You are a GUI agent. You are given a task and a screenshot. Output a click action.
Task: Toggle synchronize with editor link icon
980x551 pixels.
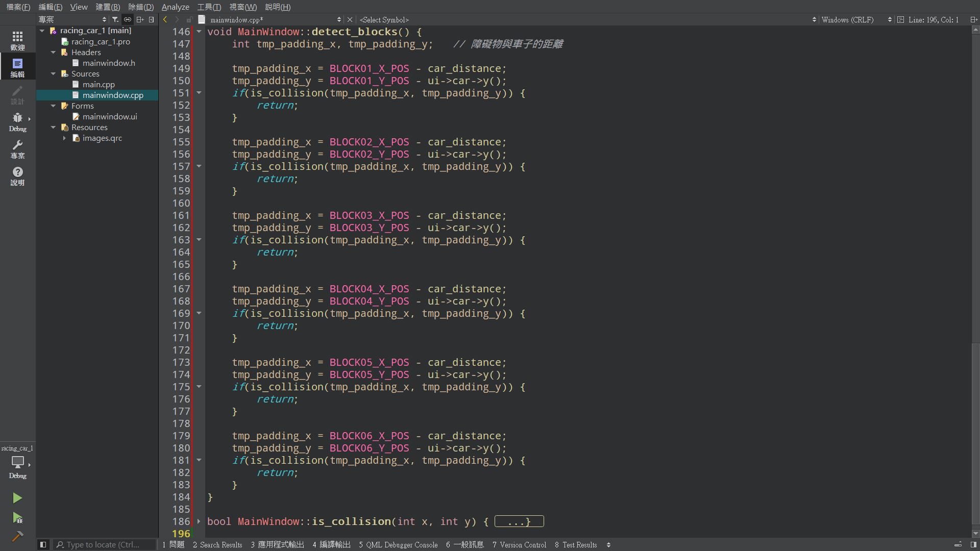point(128,19)
